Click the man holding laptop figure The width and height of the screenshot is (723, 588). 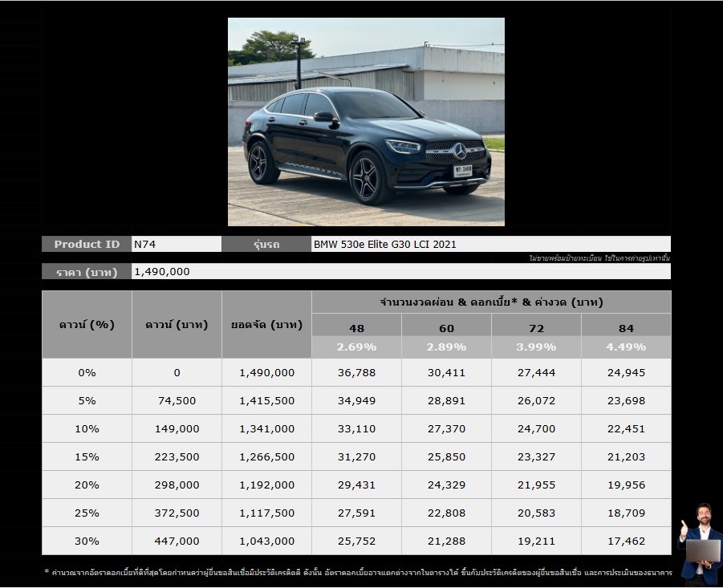click(x=701, y=545)
